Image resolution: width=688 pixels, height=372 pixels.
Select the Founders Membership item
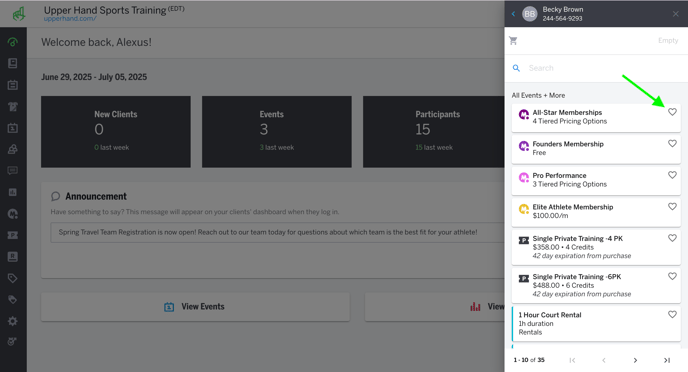pos(596,149)
